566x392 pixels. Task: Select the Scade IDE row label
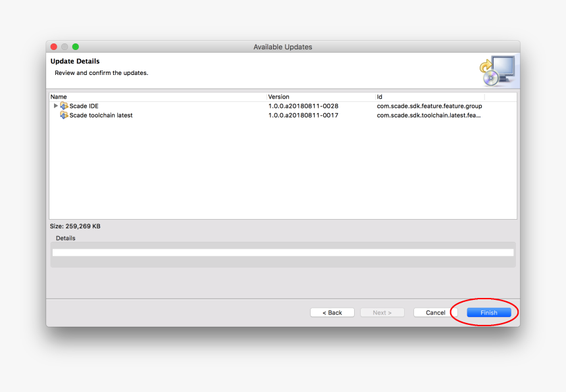84,106
